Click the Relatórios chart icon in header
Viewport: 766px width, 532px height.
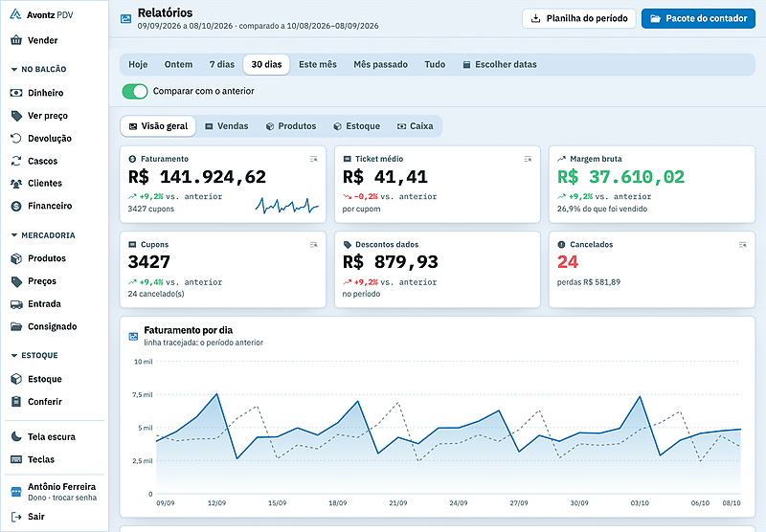tap(125, 19)
